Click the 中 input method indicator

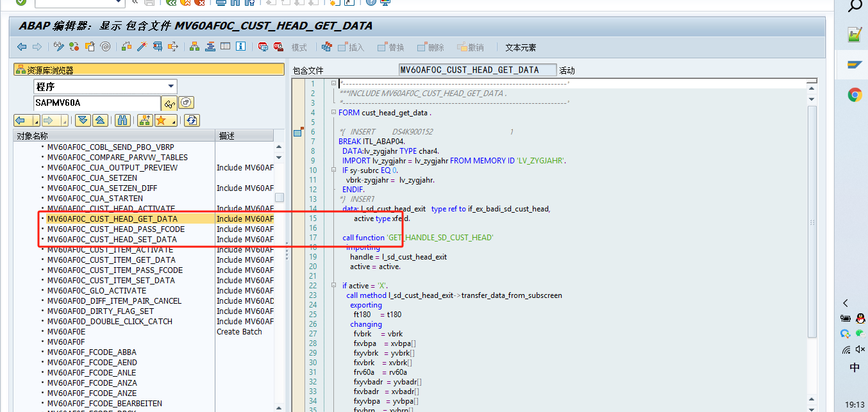point(855,368)
